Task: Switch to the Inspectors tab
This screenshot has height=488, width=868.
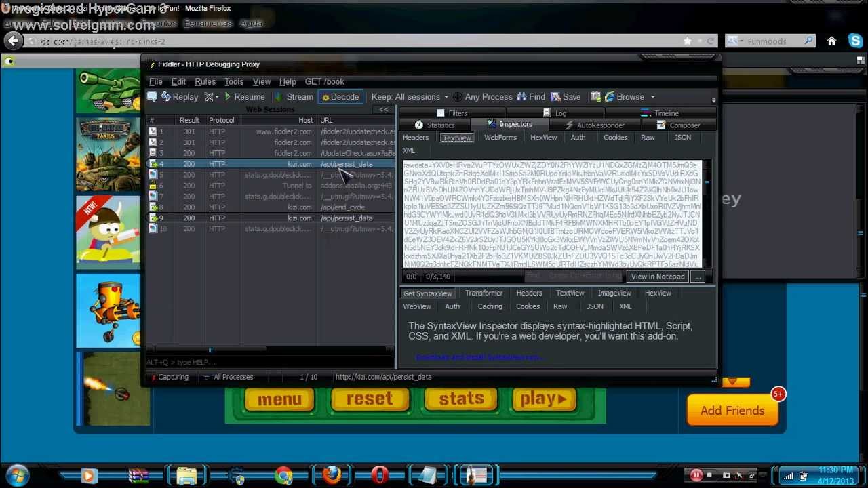Action: click(x=510, y=125)
